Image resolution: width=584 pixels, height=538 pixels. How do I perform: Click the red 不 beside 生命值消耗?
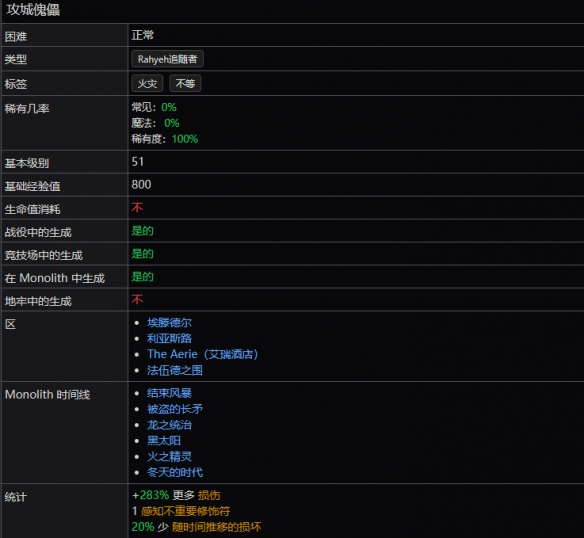coord(137,208)
